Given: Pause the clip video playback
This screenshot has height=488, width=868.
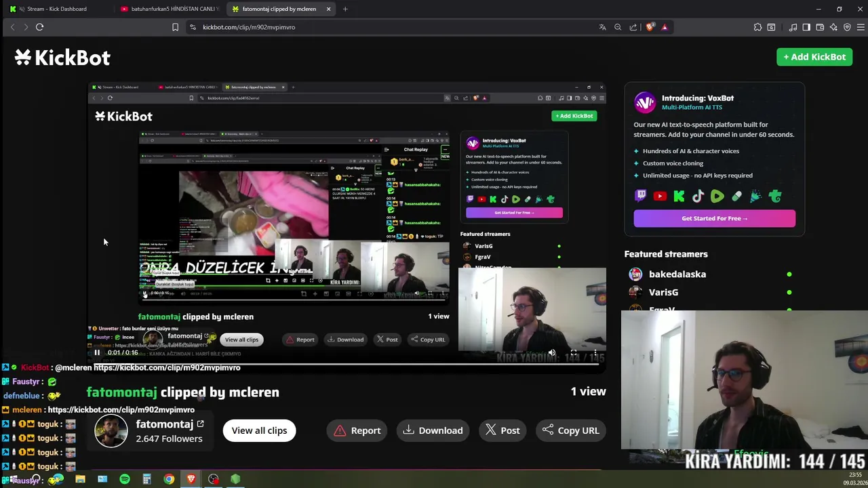Looking at the screenshot, I should click(x=97, y=352).
